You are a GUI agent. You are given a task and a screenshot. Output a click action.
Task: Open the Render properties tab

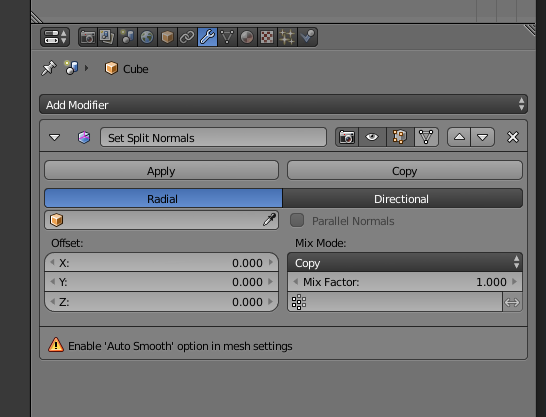tap(88, 37)
